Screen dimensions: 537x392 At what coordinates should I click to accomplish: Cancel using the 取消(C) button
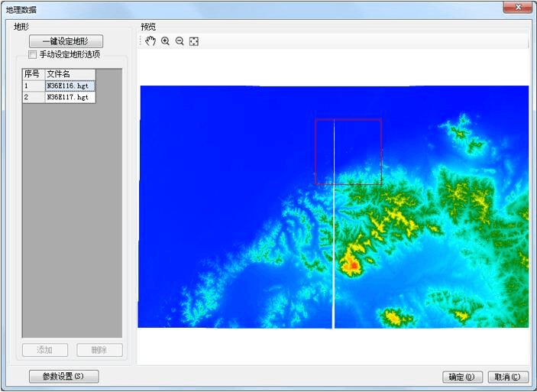[508, 377]
